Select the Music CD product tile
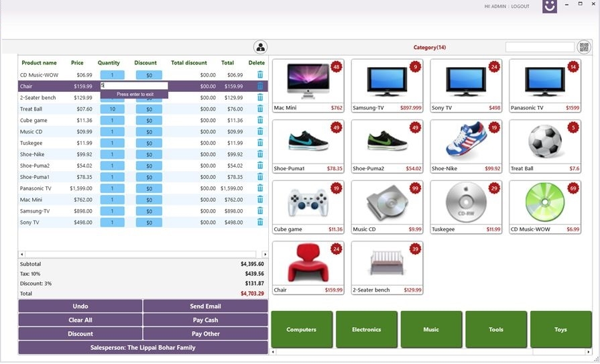Image resolution: width=600 pixels, height=364 pixels. [387, 207]
